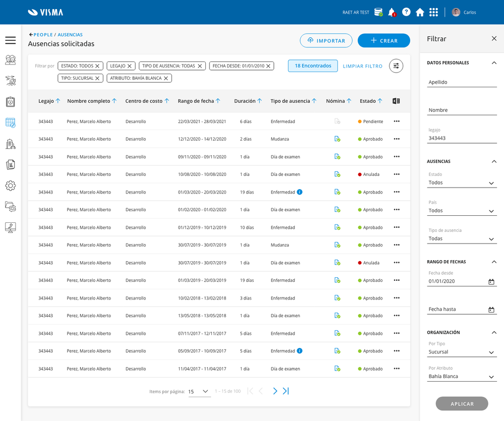Screen dimensions: 504x421
Task: Remove FECHA DESDE filter chip
Action: tap(268, 66)
